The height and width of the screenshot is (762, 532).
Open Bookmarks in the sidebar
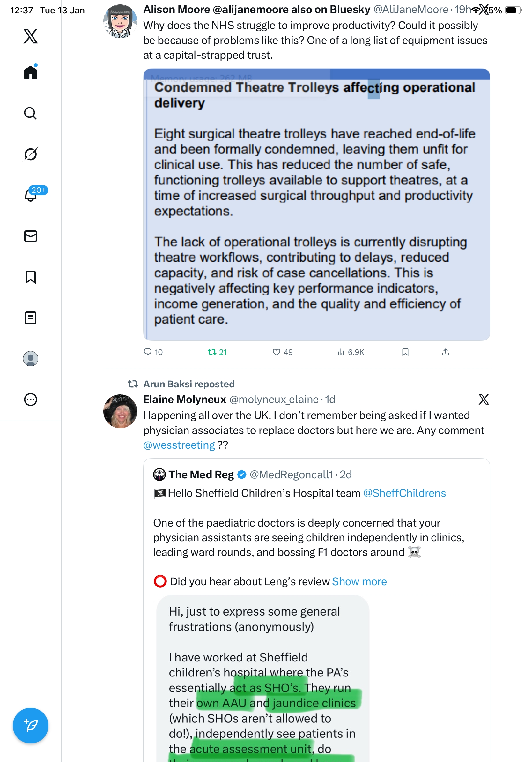tap(31, 277)
